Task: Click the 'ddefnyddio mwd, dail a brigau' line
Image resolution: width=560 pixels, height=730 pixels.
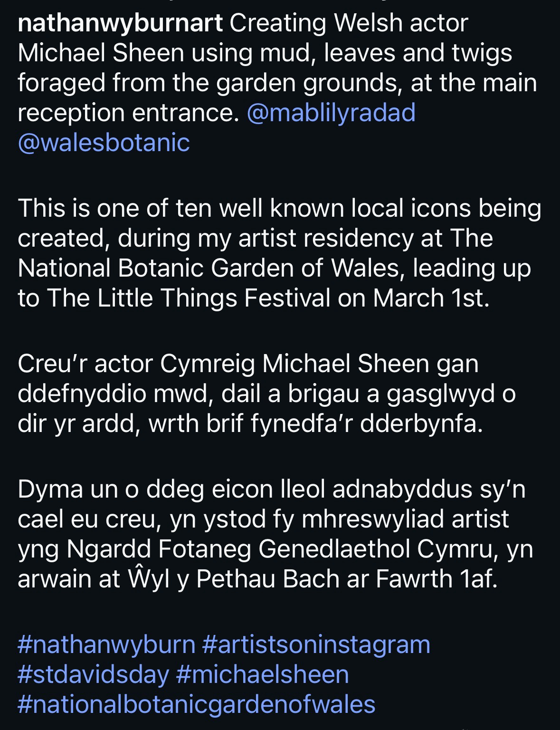Action: click(266, 394)
